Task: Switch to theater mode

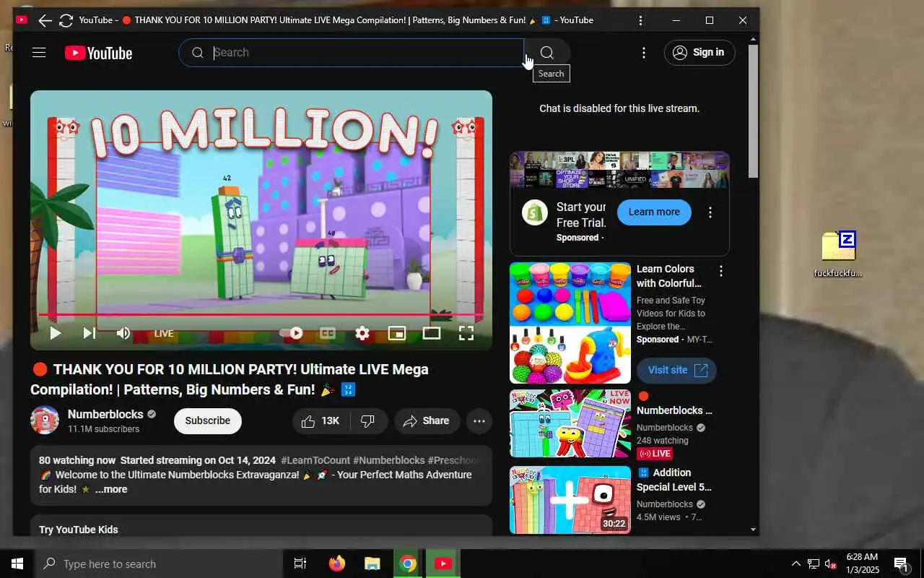Action: pos(432,333)
